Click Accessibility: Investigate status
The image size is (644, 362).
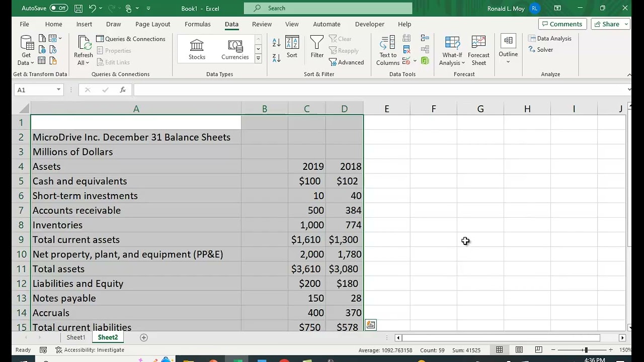coord(90,350)
